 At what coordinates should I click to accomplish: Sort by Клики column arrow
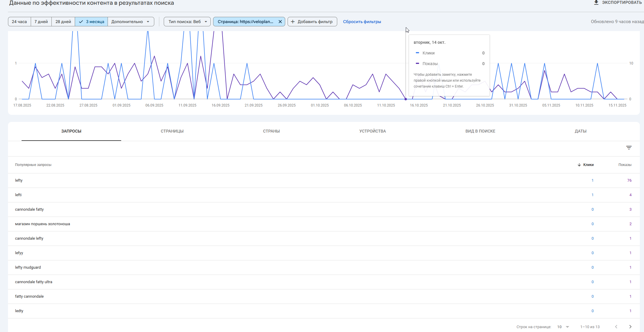(579, 165)
